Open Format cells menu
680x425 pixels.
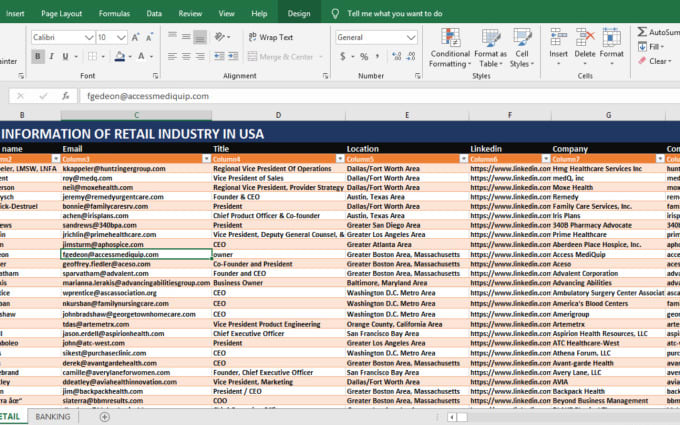(x=611, y=47)
